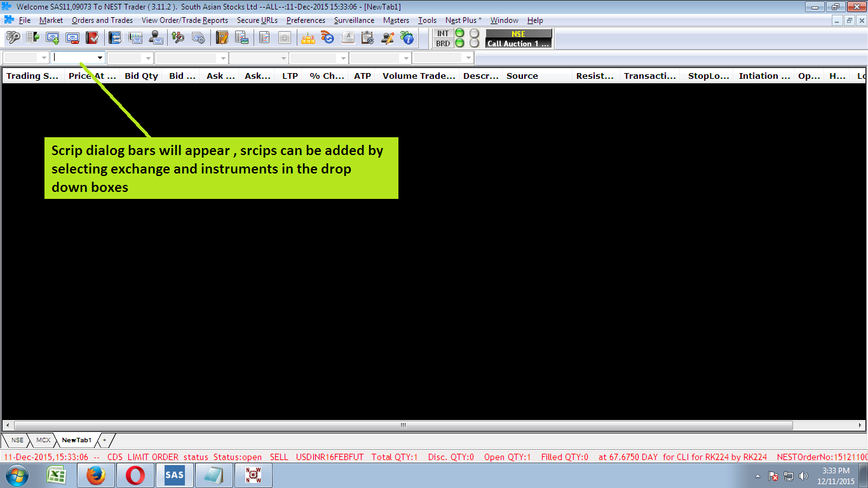
Task: Click the laptop with letter A icon
Action: (x=348, y=38)
